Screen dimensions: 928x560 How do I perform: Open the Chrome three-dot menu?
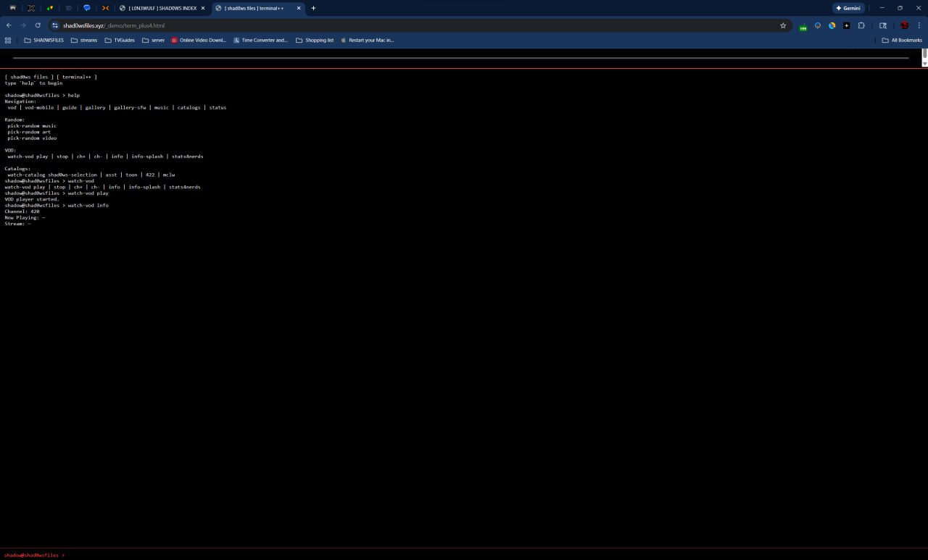[919, 25]
